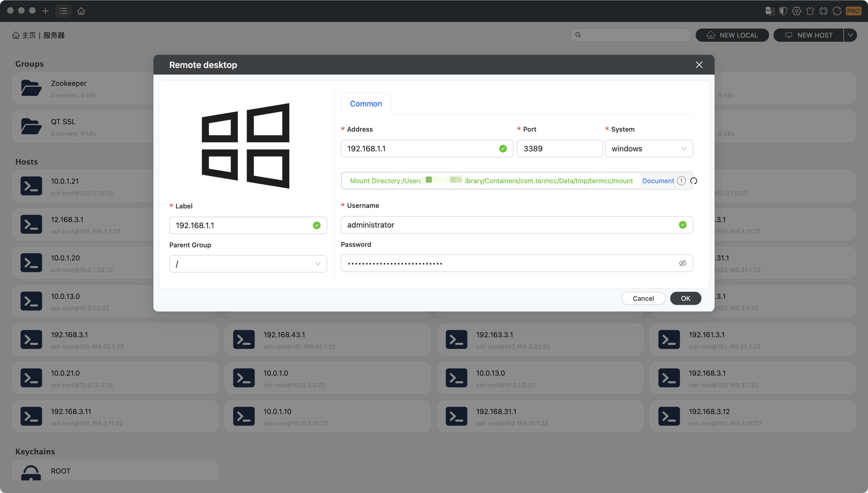868x493 pixels.
Task: Click the PRO badge
Action: (853, 11)
